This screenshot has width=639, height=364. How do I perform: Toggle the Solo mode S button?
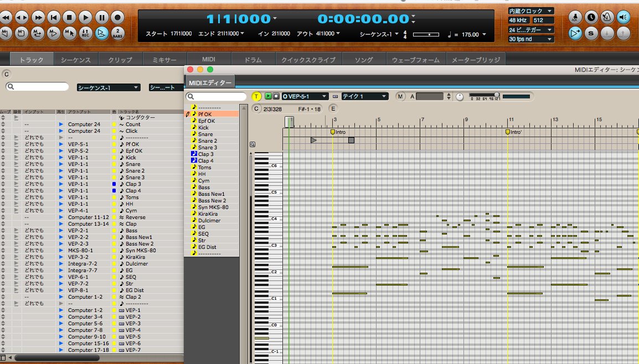pos(591,33)
